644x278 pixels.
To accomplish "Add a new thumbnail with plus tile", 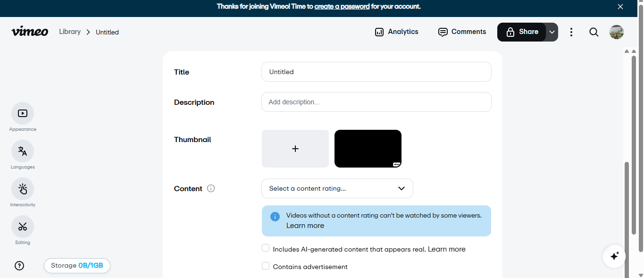I will click(295, 149).
